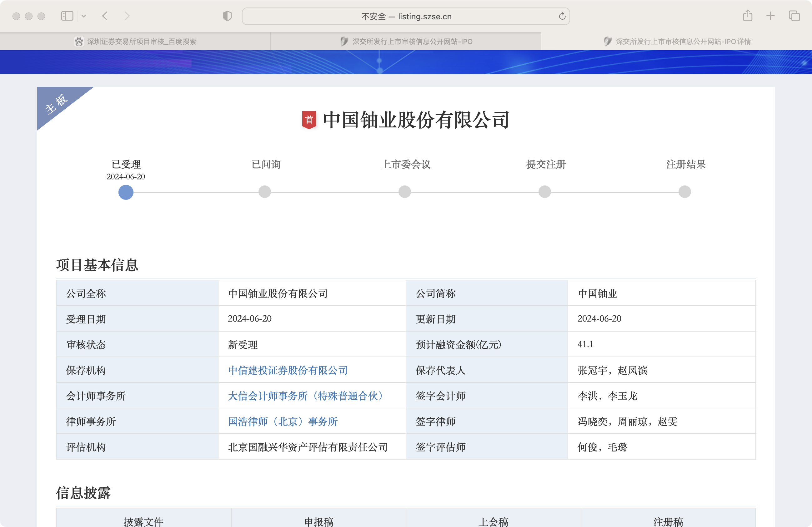Screen dimensions: 812x527
Task: Open a new tab with the plus icon
Action: coord(770,16)
